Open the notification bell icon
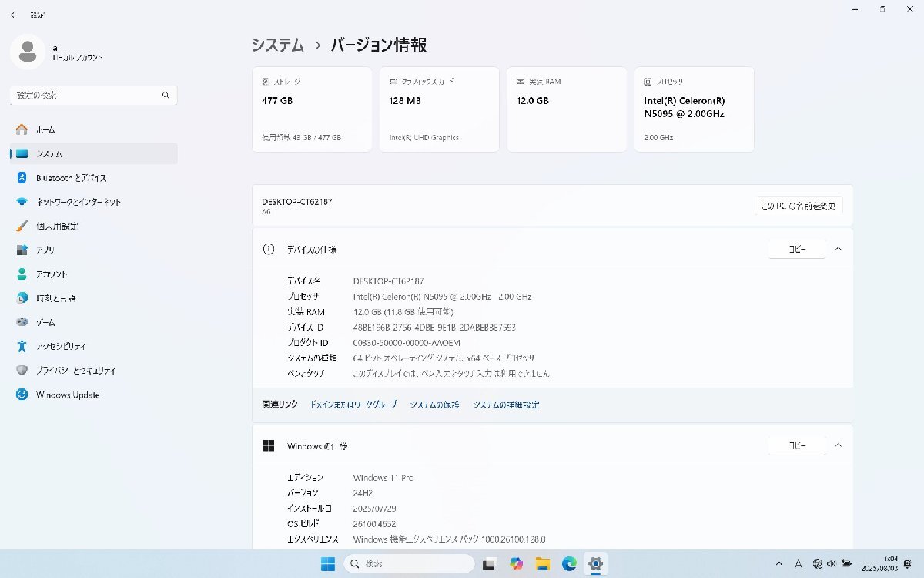Screen dimensions: 924x578 (x=909, y=563)
